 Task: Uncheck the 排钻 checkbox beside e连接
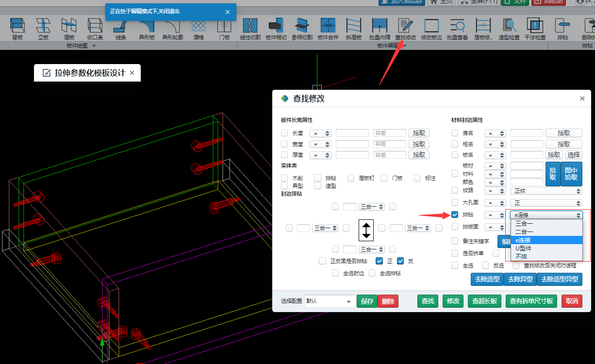tap(455, 215)
